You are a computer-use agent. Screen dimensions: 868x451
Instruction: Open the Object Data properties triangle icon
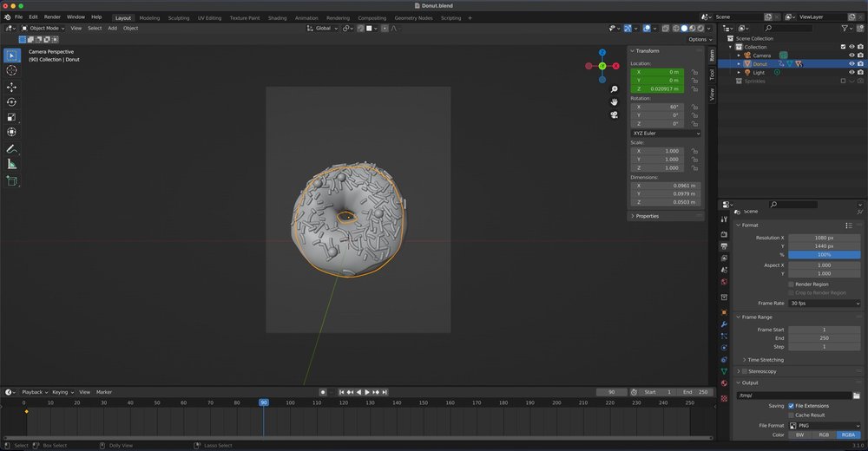(724, 371)
